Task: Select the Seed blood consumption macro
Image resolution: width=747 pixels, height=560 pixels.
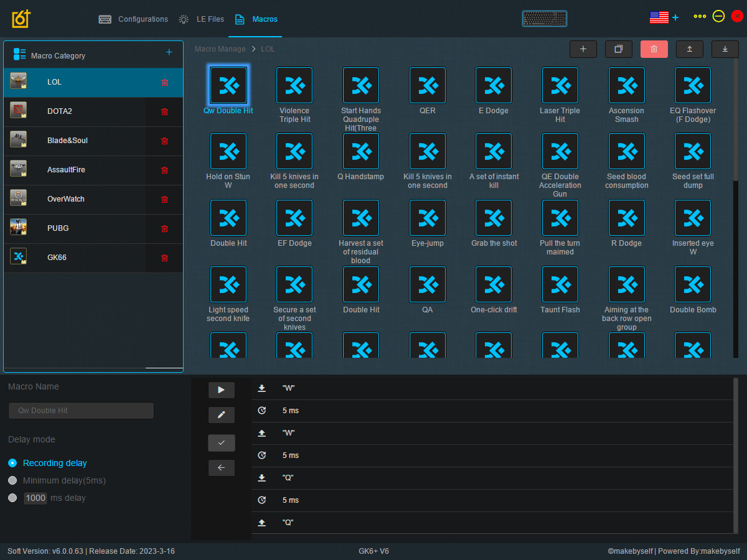Action: click(x=627, y=151)
